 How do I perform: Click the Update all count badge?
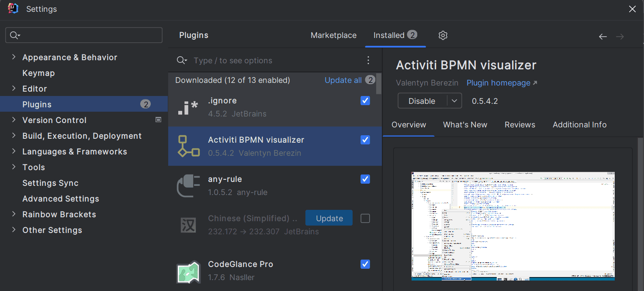370,80
